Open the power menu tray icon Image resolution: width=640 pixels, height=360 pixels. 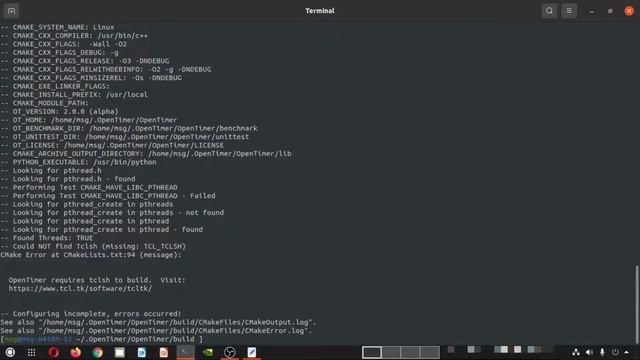pos(615,352)
